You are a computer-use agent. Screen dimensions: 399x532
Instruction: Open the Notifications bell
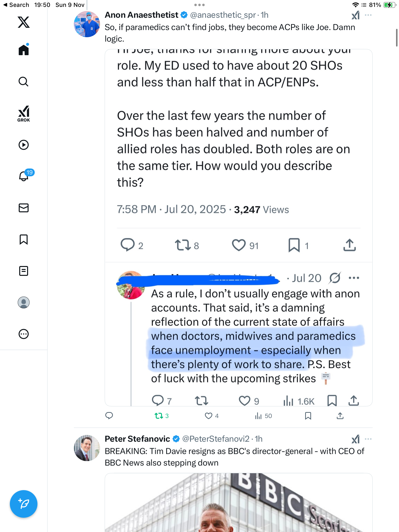click(x=24, y=176)
